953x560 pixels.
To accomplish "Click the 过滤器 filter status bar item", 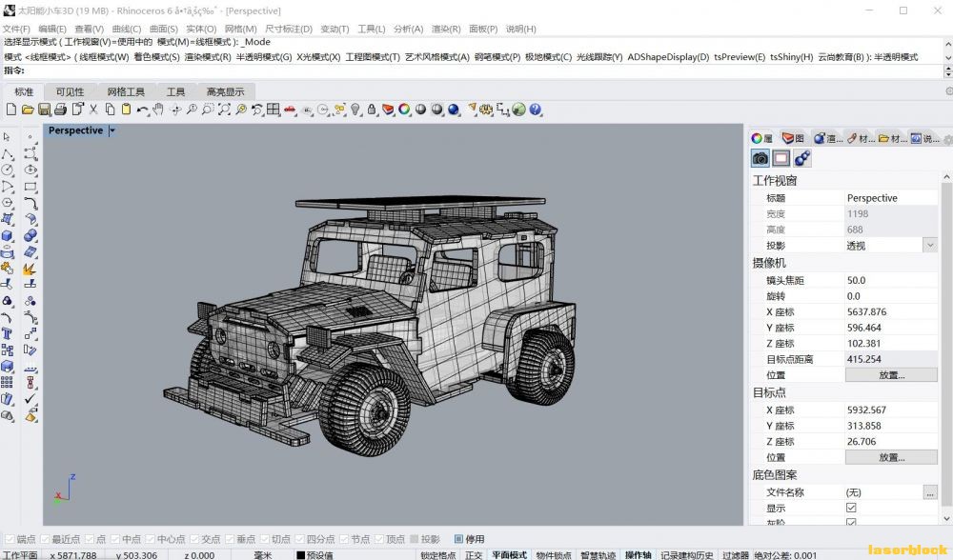I will pyautogui.click(x=736, y=555).
